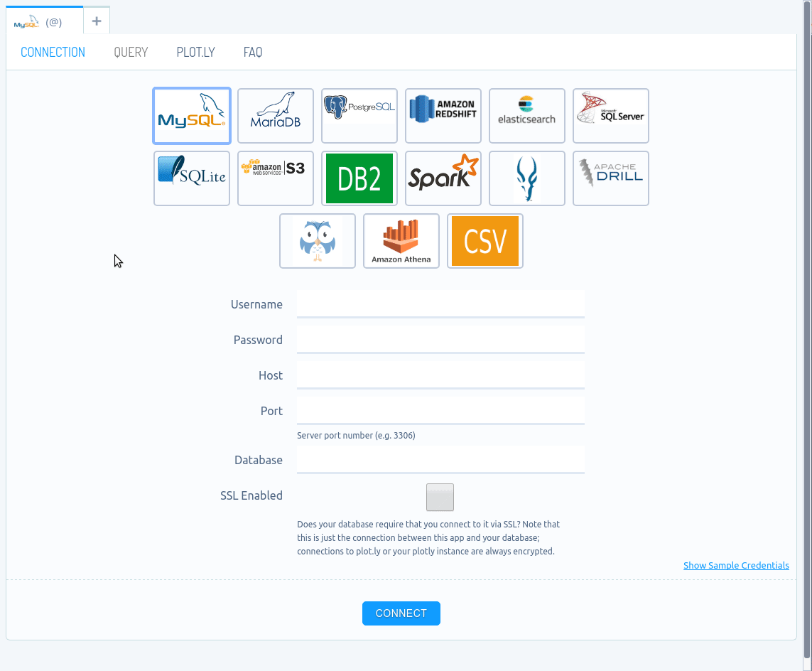The image size is (812, 671).
Task: Select the PostgreSQL connector
Action: [x=359, y=116]
